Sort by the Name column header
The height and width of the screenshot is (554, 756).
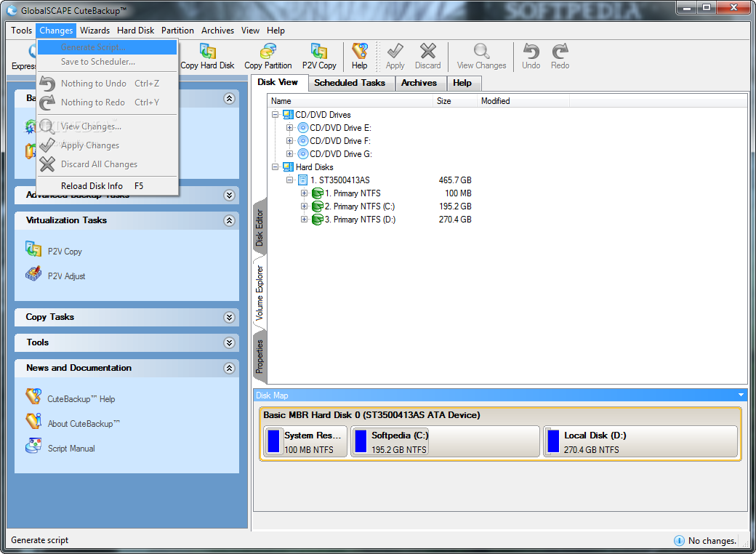coord(350,101)
